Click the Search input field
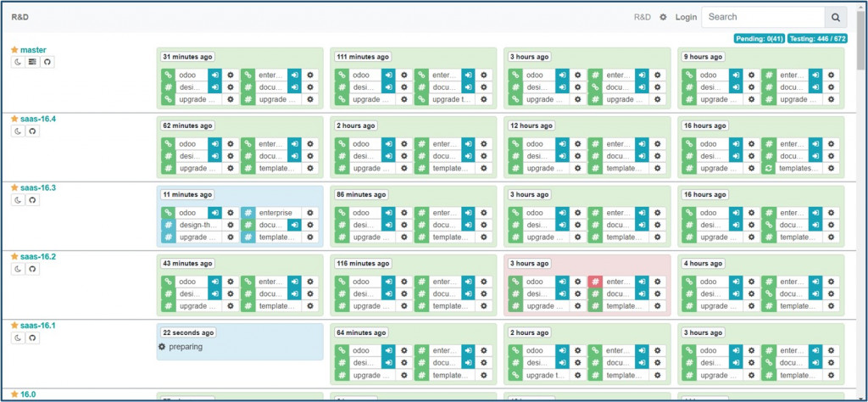Image resolution: width=868 pixels, height=402 pixels. click(763, 17)
